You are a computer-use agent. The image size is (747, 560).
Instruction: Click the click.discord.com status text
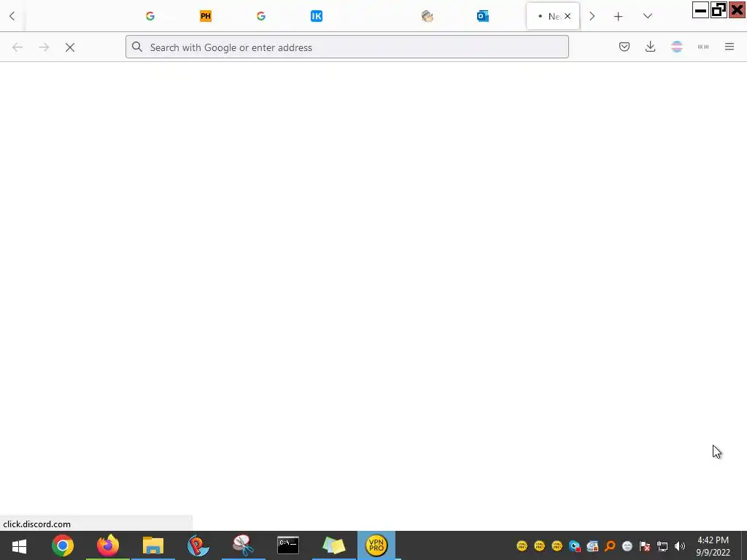click(x=36, y=524)
